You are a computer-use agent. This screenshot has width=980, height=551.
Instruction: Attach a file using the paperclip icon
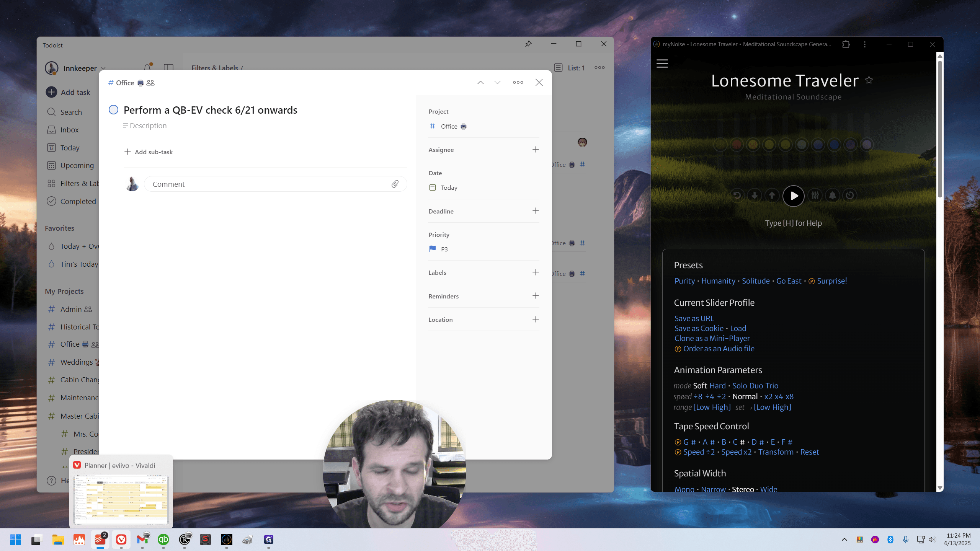click(x=395, y=184)
